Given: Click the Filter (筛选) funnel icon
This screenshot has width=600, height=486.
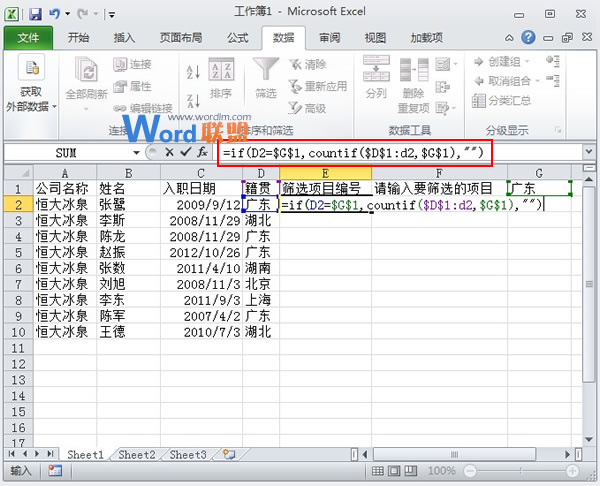Looking at the screenshot, I should click(x=265, y=78).
